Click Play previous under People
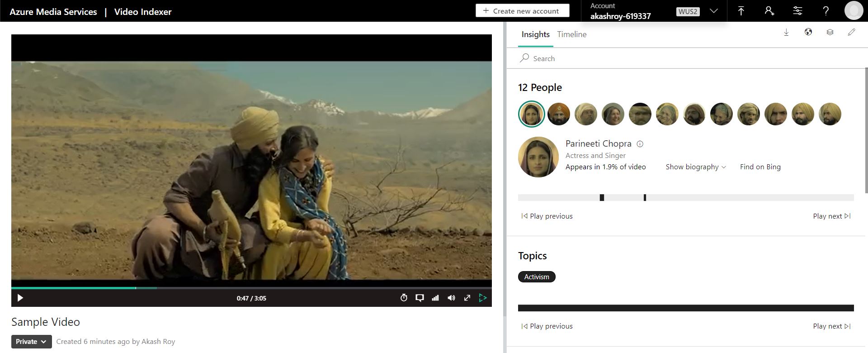The image size is (868, 353). (547, 216)
